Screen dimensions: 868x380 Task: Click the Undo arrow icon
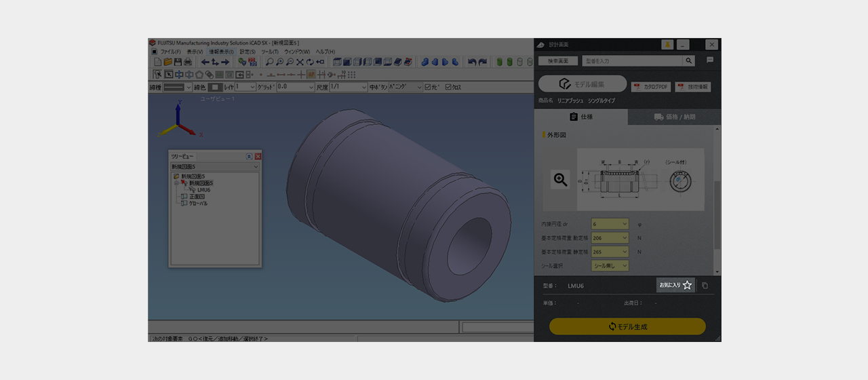pos(472,62)
